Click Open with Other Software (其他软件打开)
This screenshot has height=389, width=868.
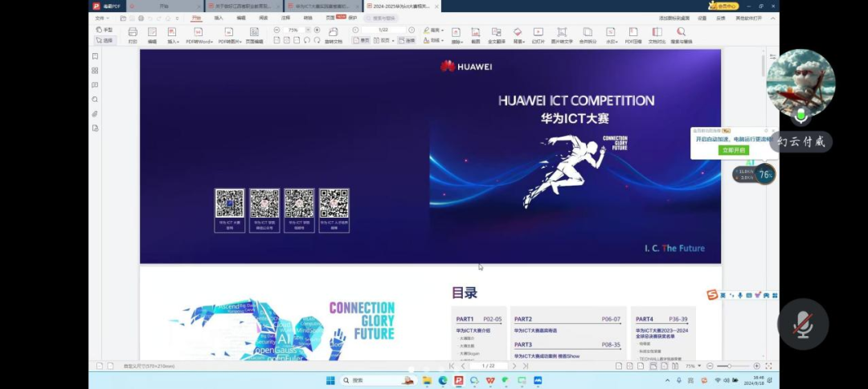pos(748,18)
